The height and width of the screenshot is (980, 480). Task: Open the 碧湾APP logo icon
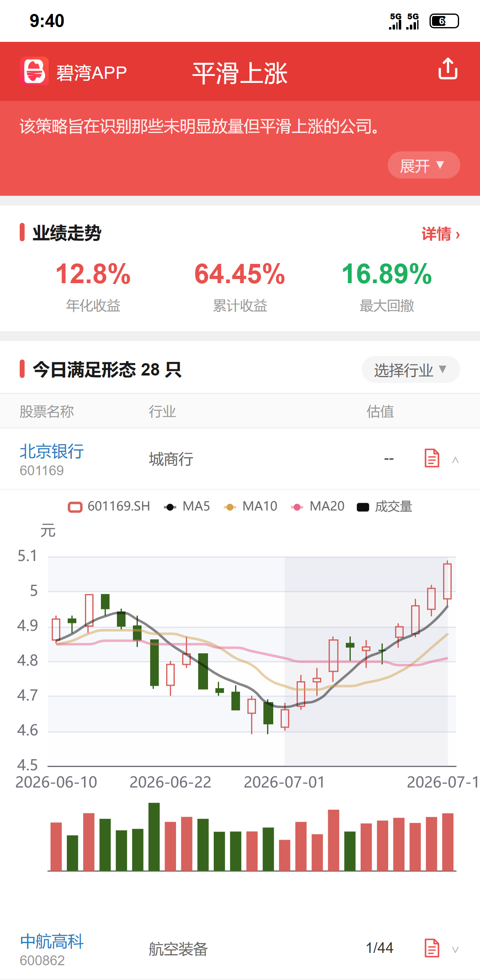[x=34, y=71]
